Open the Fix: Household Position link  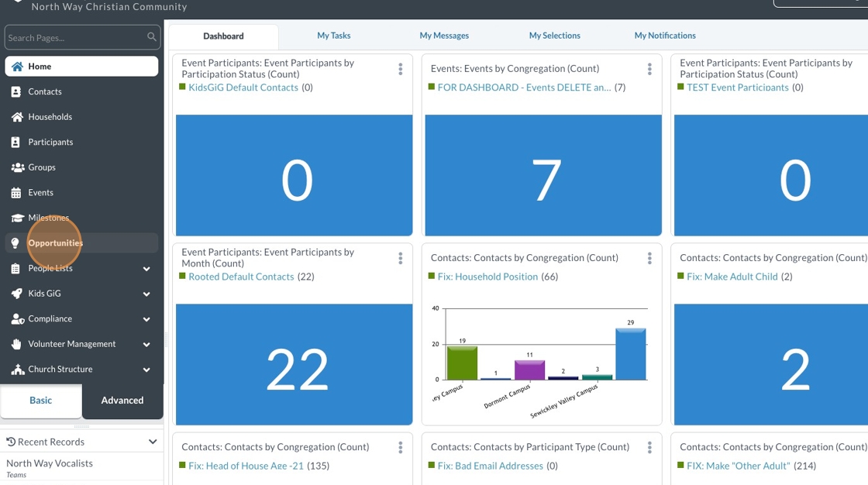487,277
